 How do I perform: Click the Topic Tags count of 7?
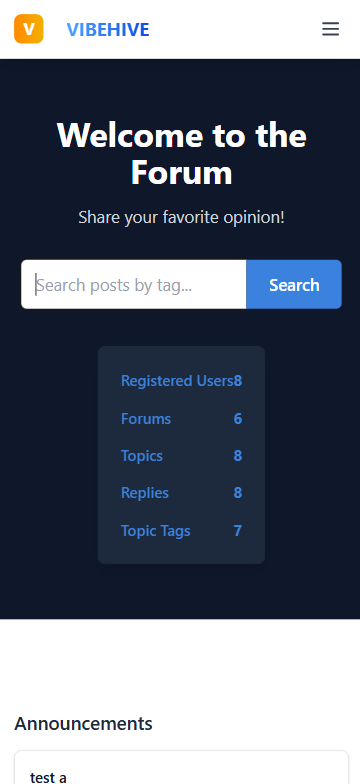[x=238, y=530]
